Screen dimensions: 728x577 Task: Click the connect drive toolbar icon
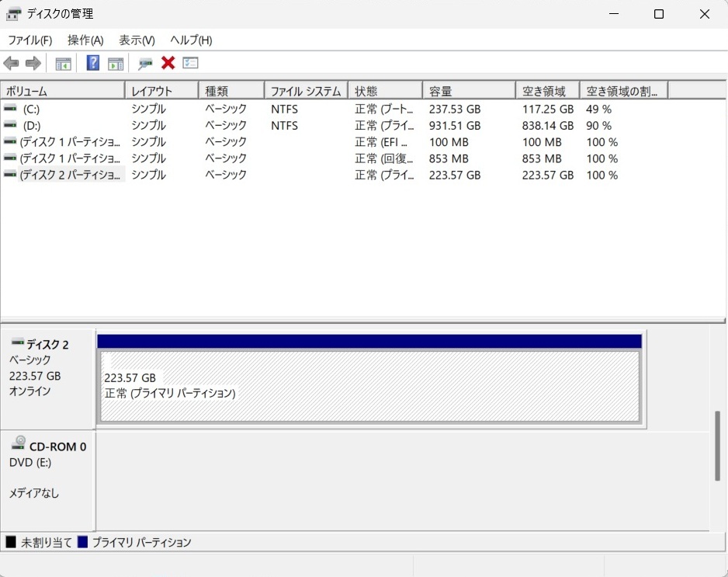point(145,64)
